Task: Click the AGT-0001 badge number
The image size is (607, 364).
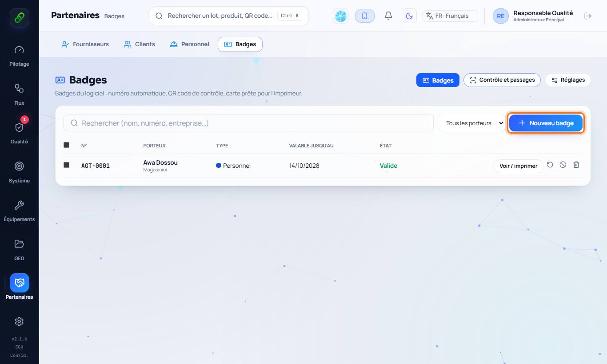Action: (x=96, y=166)
